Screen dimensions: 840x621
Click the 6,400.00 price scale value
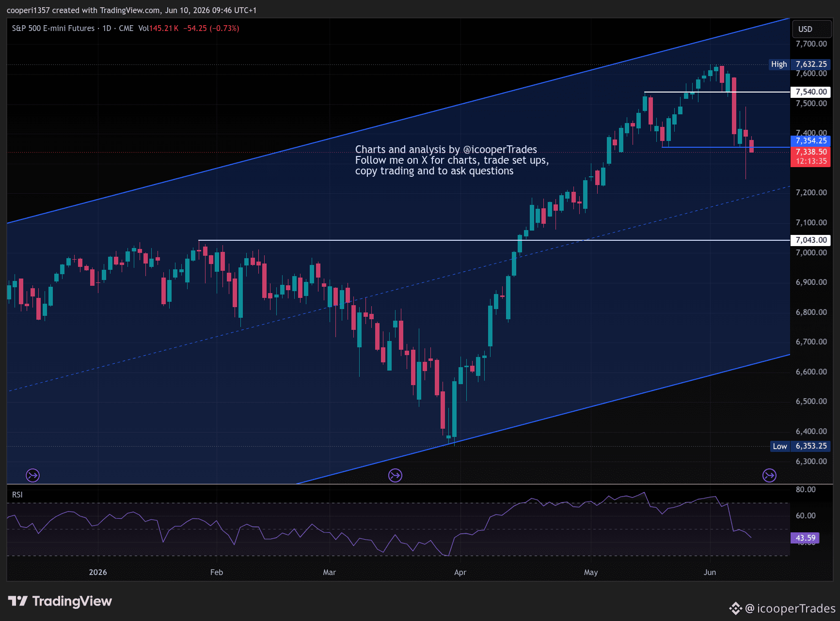[811, 431]
